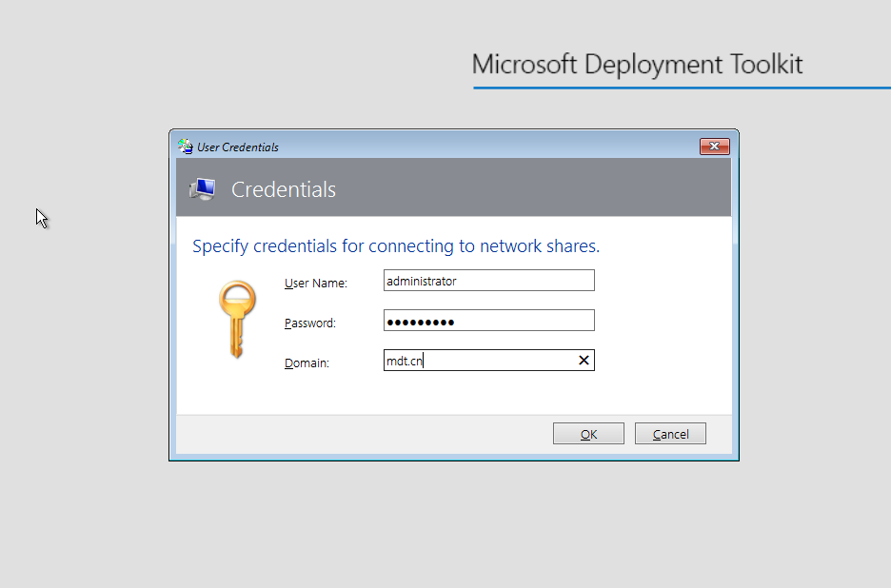This screenshot has width=891, height=588.
Task: Select the Password input field
Action: [488, 322]
